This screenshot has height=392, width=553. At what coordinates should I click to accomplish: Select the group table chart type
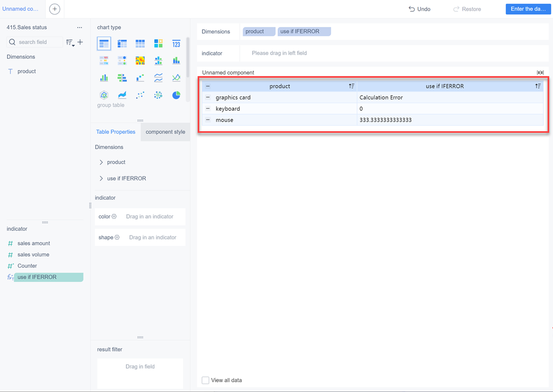[104, 44]
